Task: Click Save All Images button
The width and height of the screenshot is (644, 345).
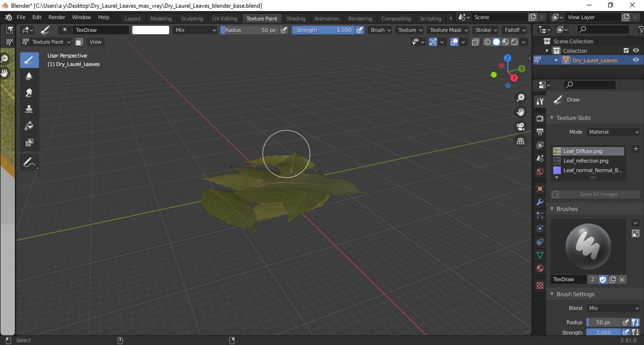Action: (595, 194)
